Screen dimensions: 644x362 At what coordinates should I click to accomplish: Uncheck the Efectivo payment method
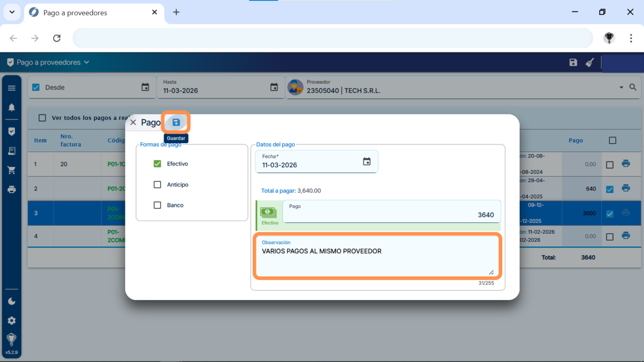click(x=158, y=164)
